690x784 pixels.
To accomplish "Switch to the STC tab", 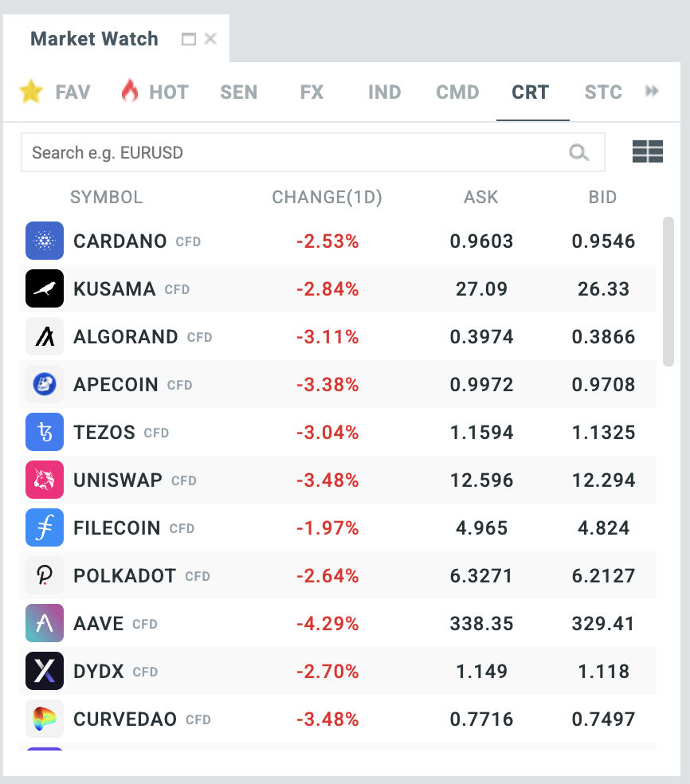I will 602,92.
